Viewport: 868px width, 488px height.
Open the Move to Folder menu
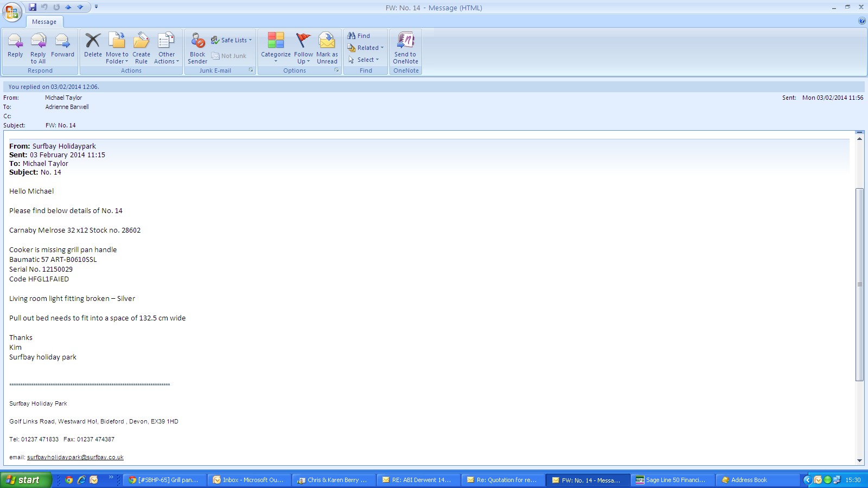(117, 48)
